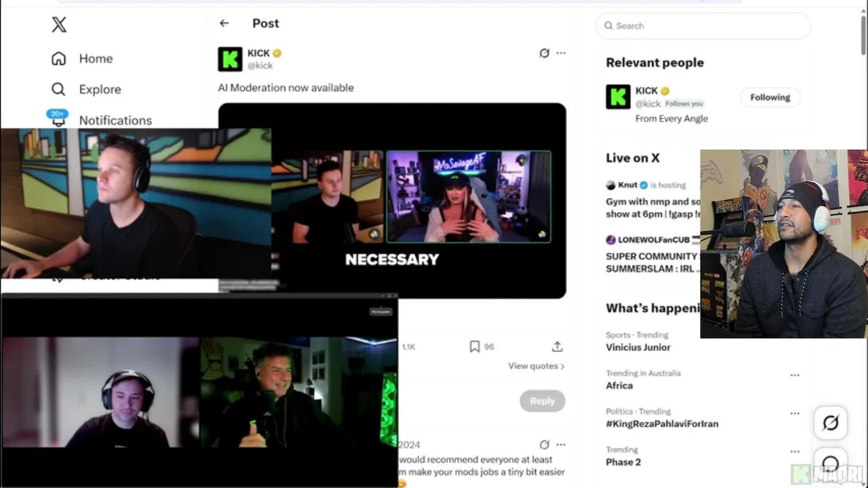This screenshot has width=868, height=488.
Task: Open KICK avatar under Relevant people
Action: [x=618, y=97]
